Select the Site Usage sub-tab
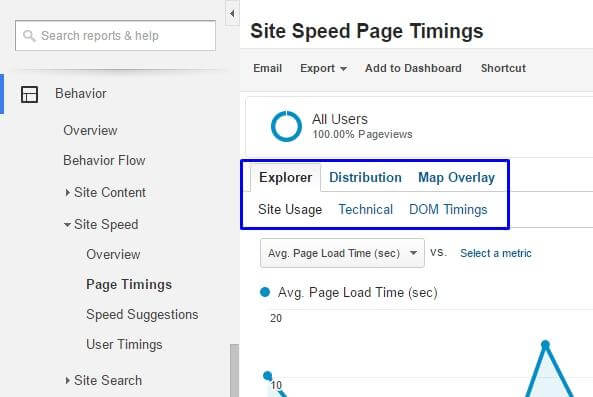The width and height of the screenshot is (593, 397). point(290,209)
